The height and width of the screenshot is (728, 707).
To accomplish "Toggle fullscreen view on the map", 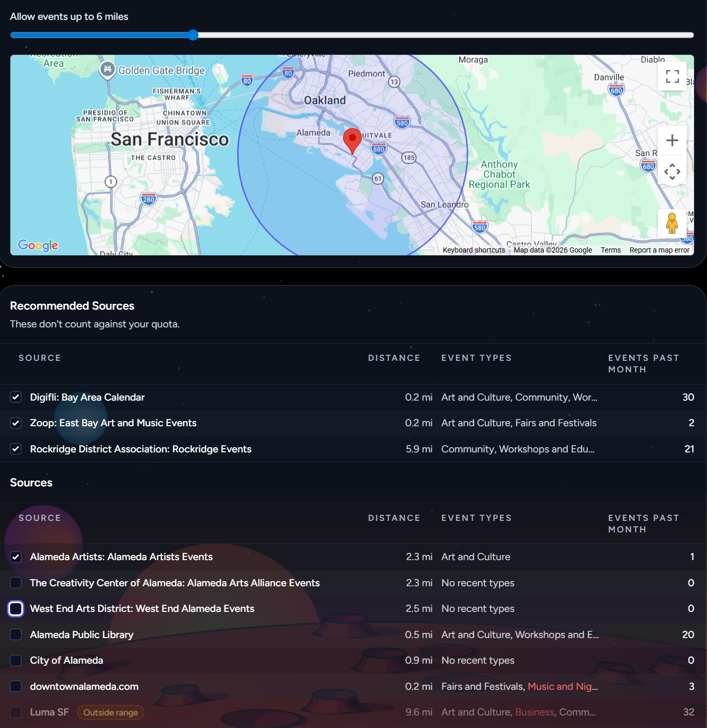I will point(672,76).
